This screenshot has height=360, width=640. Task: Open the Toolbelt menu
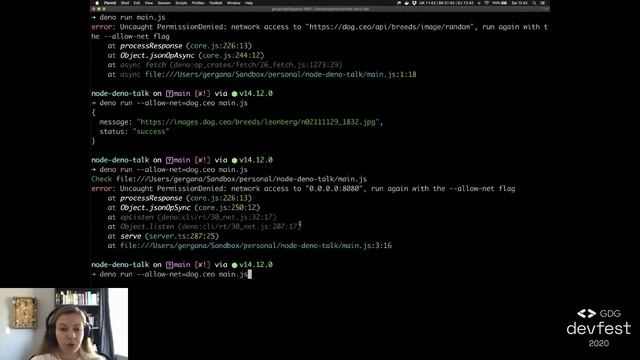pyautogui.click(x=216, y=3)
